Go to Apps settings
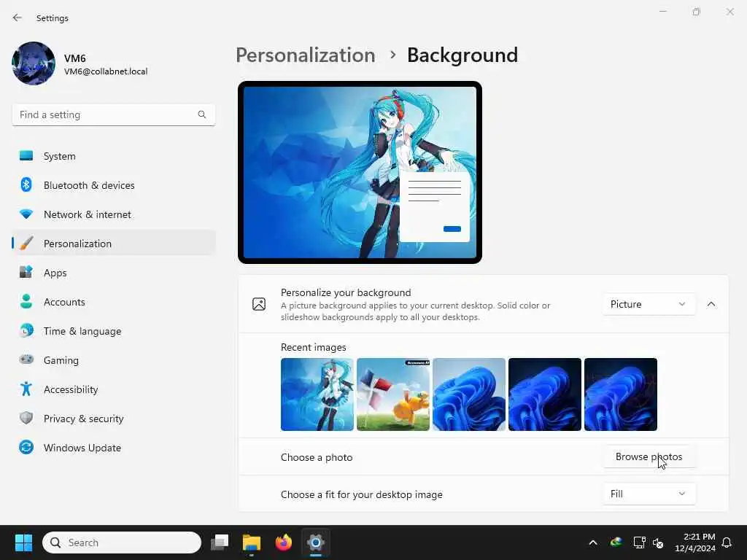Viewport: 747px width, 560px height. click(113, 273)
